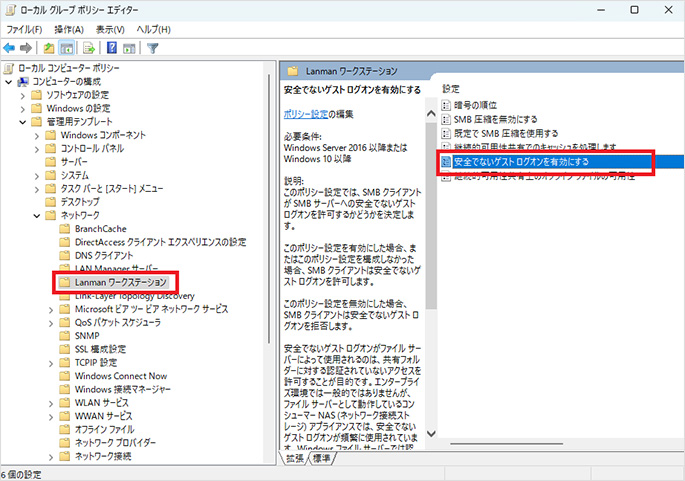Open the 表示(V) menu

pyautogui.click(x=112, y=28)
